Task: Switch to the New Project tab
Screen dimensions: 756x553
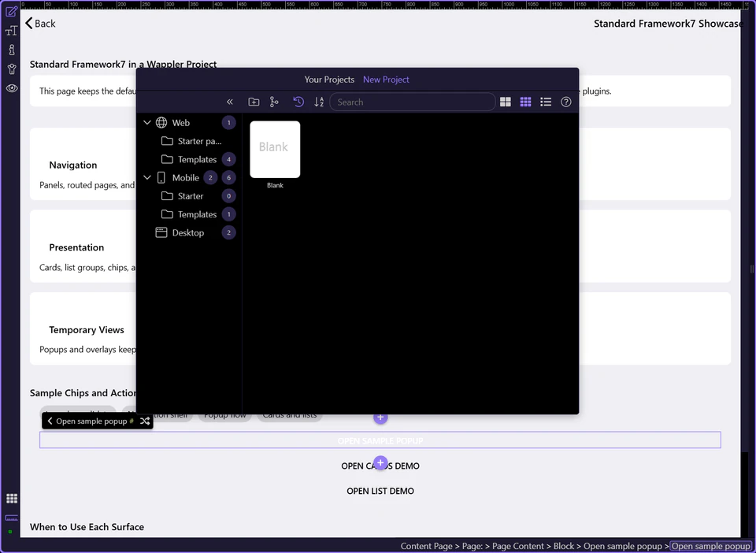Action: [x=386, y=80]
